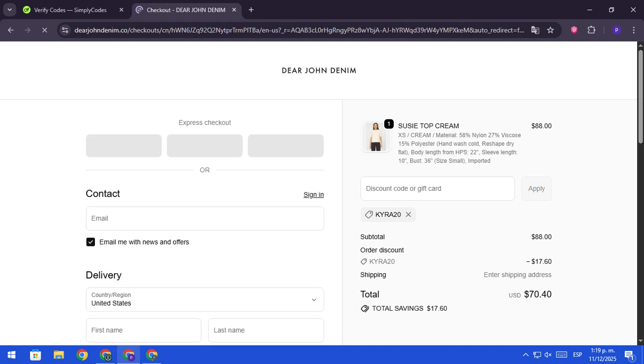Click the Apply discount button
This screenshot has height=364, width=644.
(537, 189)
